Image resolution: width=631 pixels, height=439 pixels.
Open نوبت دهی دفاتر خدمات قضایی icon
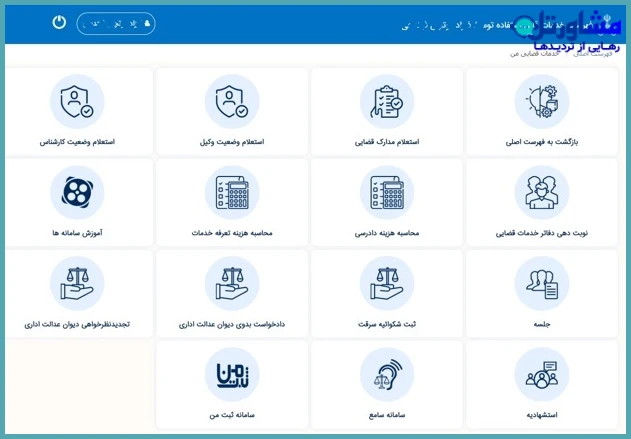point(542,193)
